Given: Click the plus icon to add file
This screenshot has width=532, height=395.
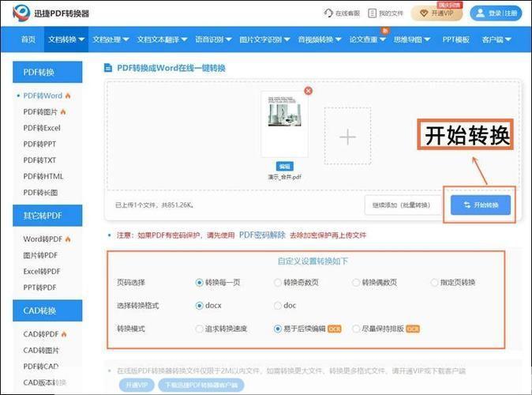Looking at the screenshot, I should pos(347,137).
